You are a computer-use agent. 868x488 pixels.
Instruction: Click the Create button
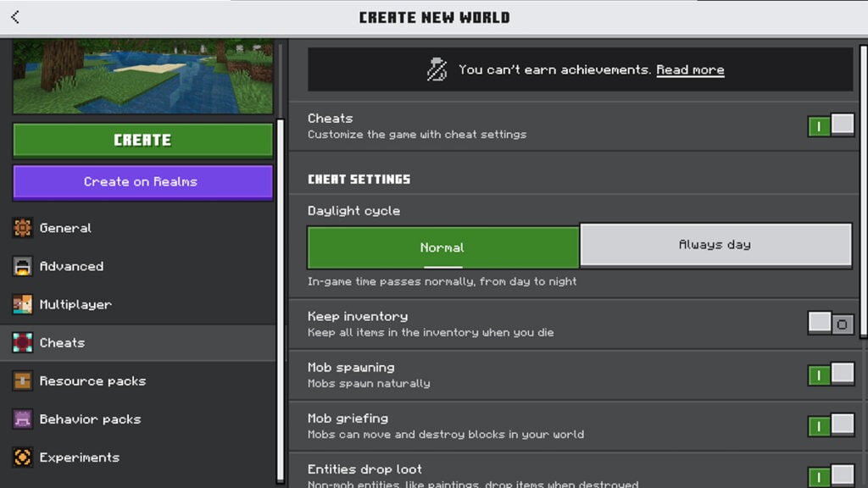coord(142,140)
